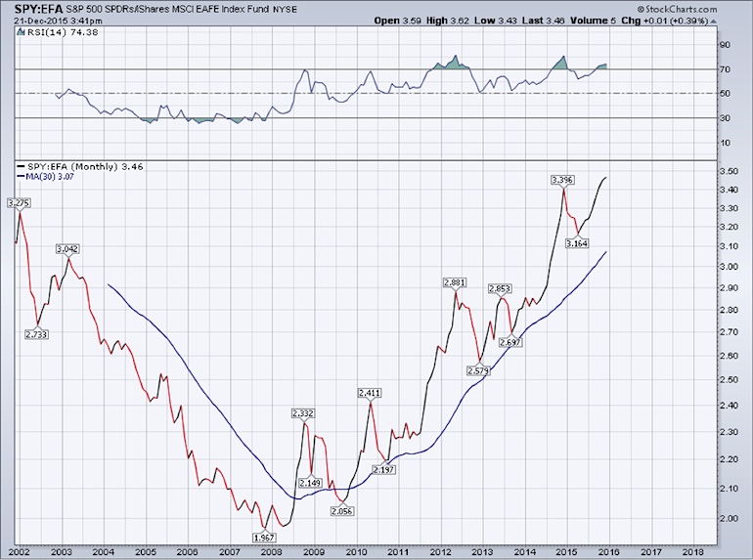Click the 2018 year axis label
753x560 pixels.
click(694, 552)
